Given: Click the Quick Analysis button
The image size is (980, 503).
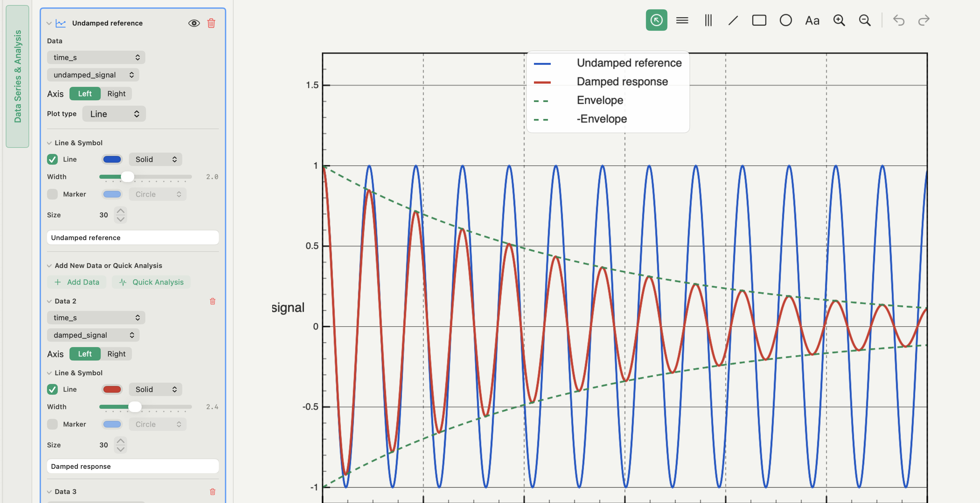Looking at the screenshot, I should click(151, 282).
